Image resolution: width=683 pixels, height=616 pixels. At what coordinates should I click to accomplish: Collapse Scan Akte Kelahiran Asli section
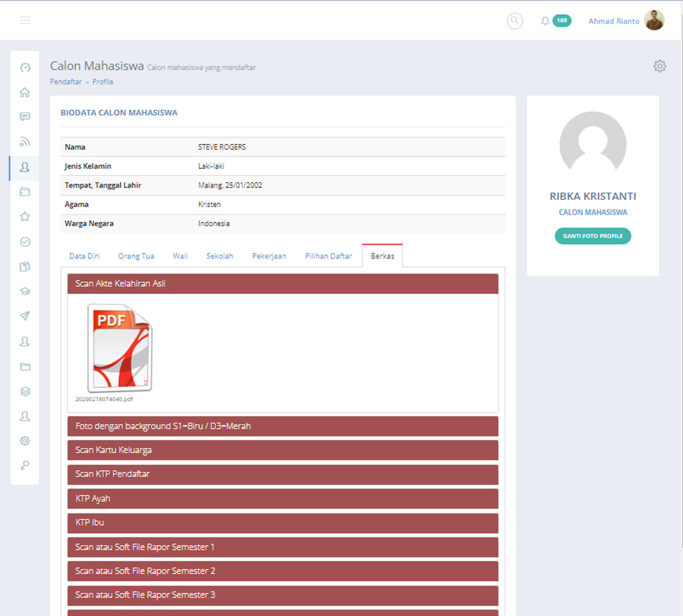(x=282, y=284)
